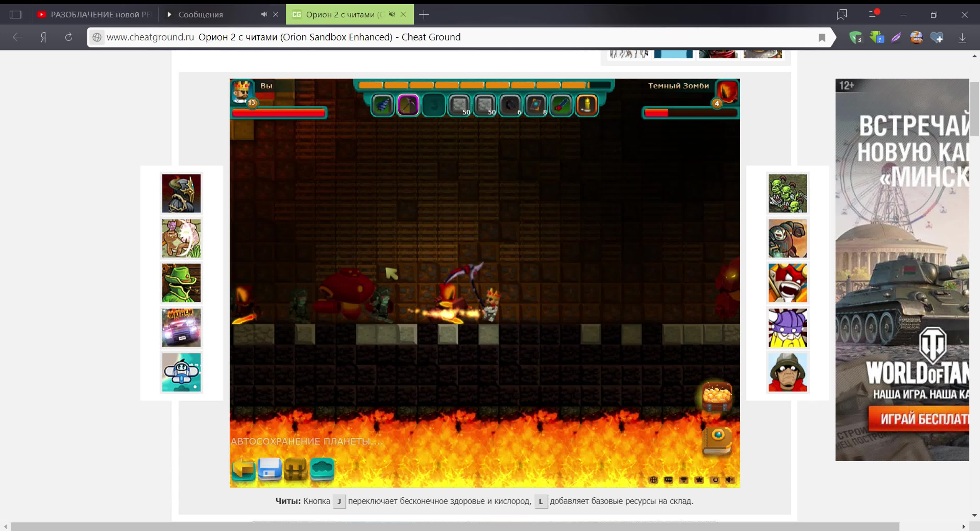Click the Yandex Я home button
Image resolution: width=980 pixels, height=531 pixels.
point(43,37)
